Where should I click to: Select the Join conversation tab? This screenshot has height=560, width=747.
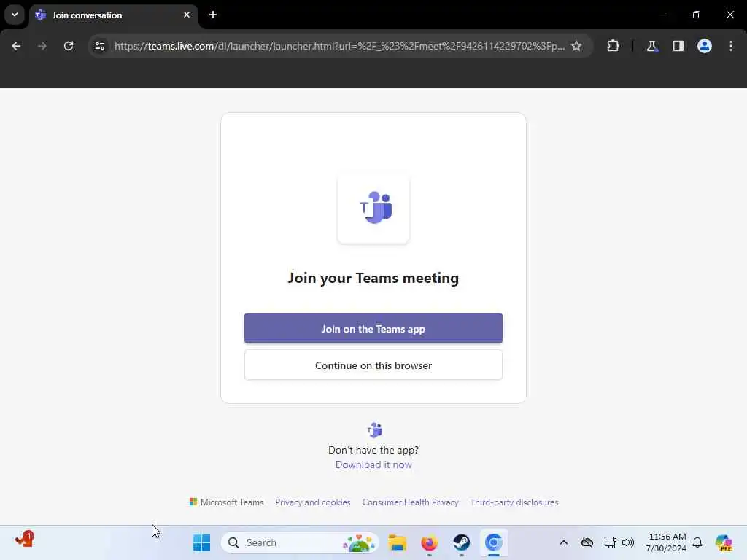click(115, 15)
